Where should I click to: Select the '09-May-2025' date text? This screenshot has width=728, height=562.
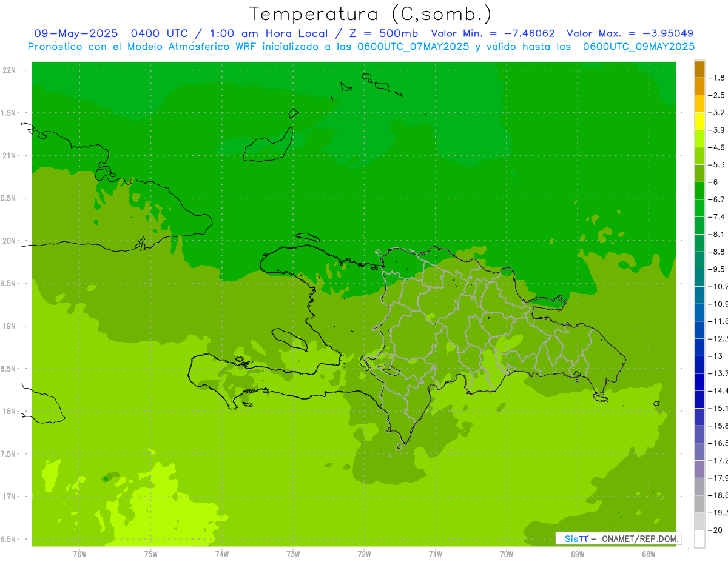click(76, 33)
